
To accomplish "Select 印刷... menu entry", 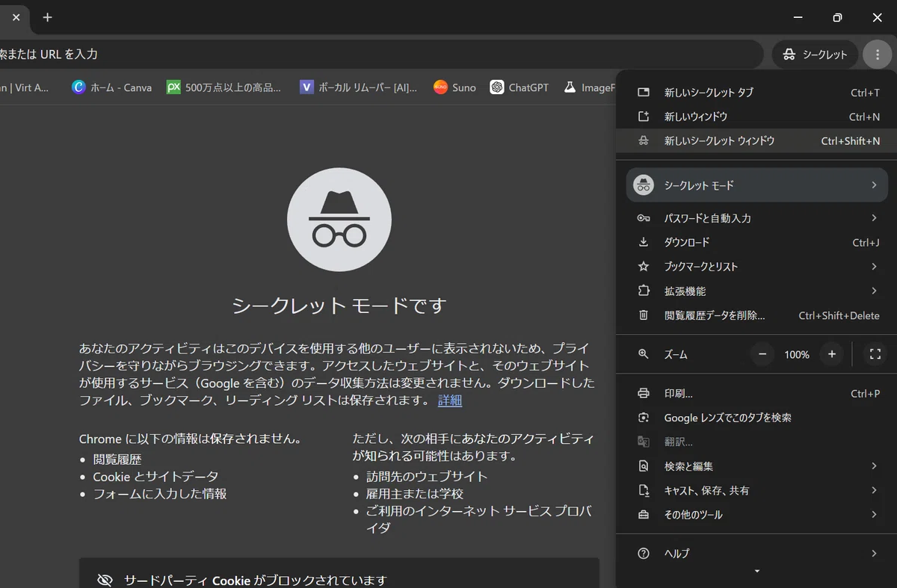I will (x=756, y=394).
